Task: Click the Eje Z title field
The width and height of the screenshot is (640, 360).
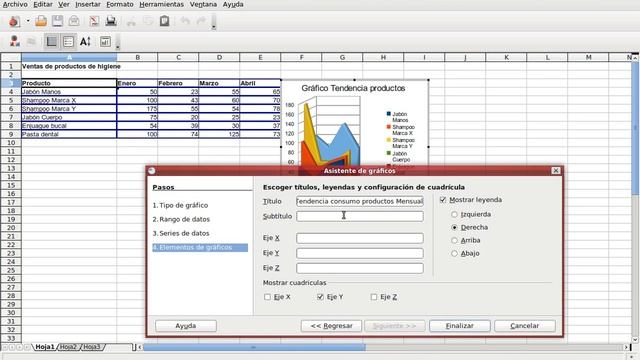Action: tap(360, 268)
